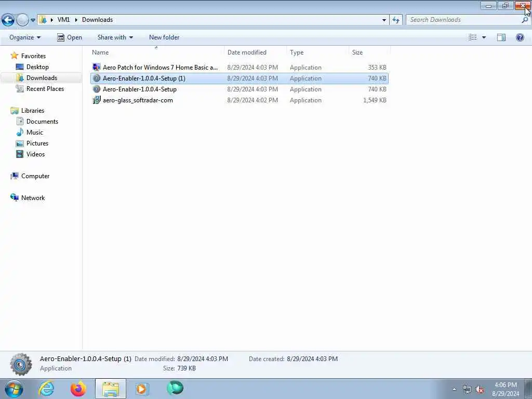Launch Firefox from taskbar
This screenshot has width=532, height=399.
(78, 389)
